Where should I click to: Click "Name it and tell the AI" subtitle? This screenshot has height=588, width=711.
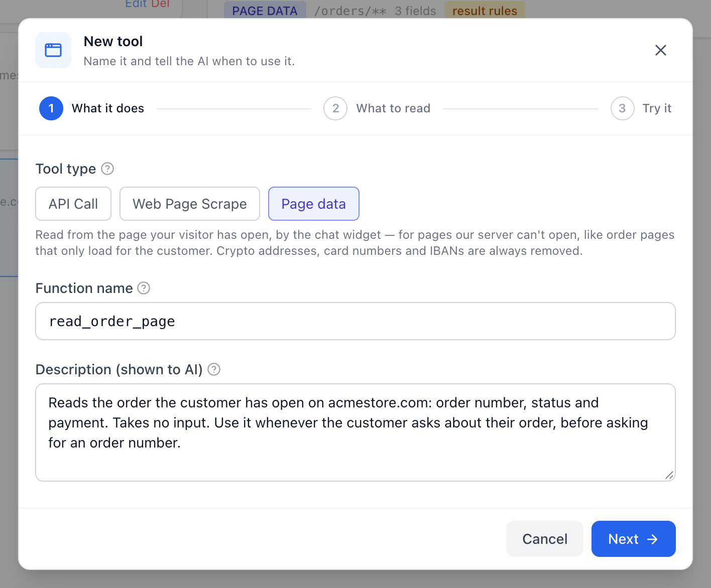click(x=189, y=61)
